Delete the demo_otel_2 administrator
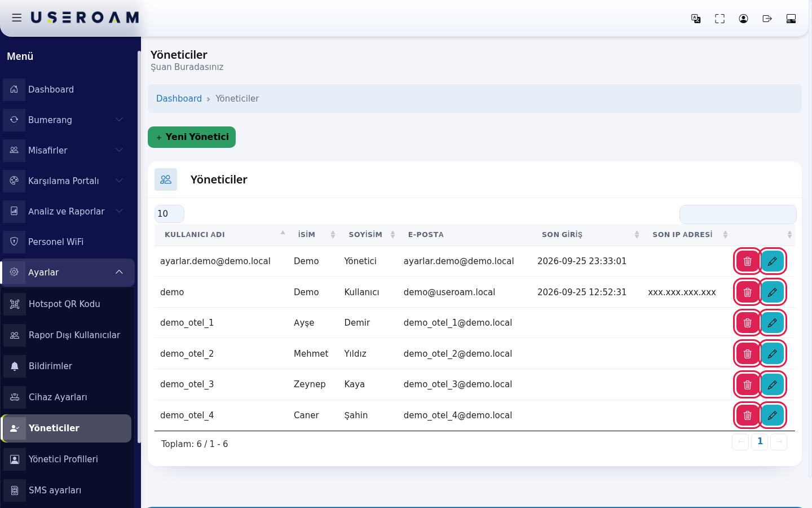The width and height of the screenshot is (812, 508). pyautogui.click(x=747, y=354)
